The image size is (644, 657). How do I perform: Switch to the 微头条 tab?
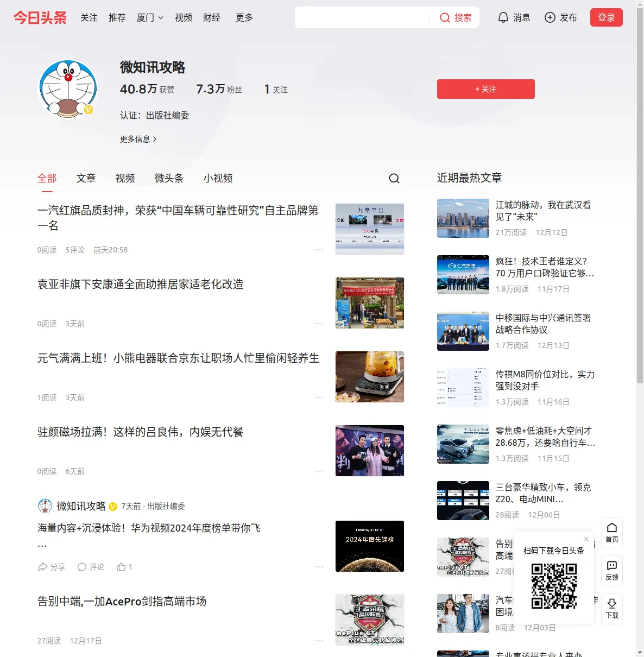coord(169,178)
